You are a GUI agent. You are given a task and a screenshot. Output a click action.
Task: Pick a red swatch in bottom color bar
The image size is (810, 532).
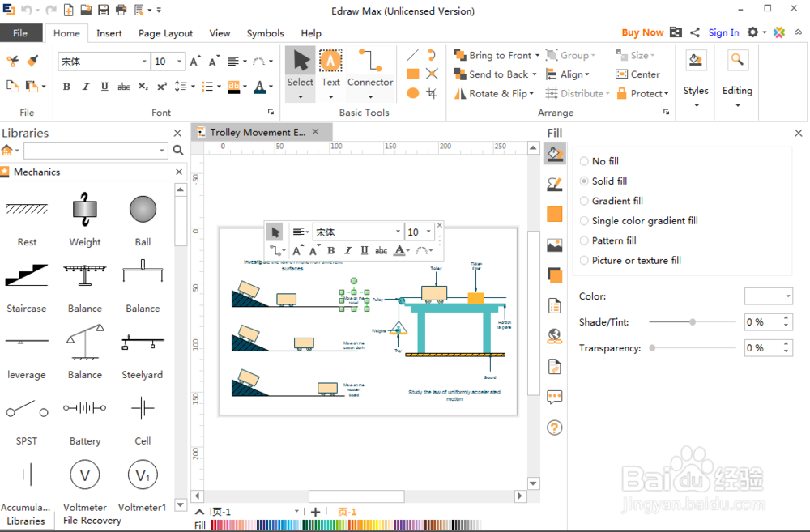214,525
